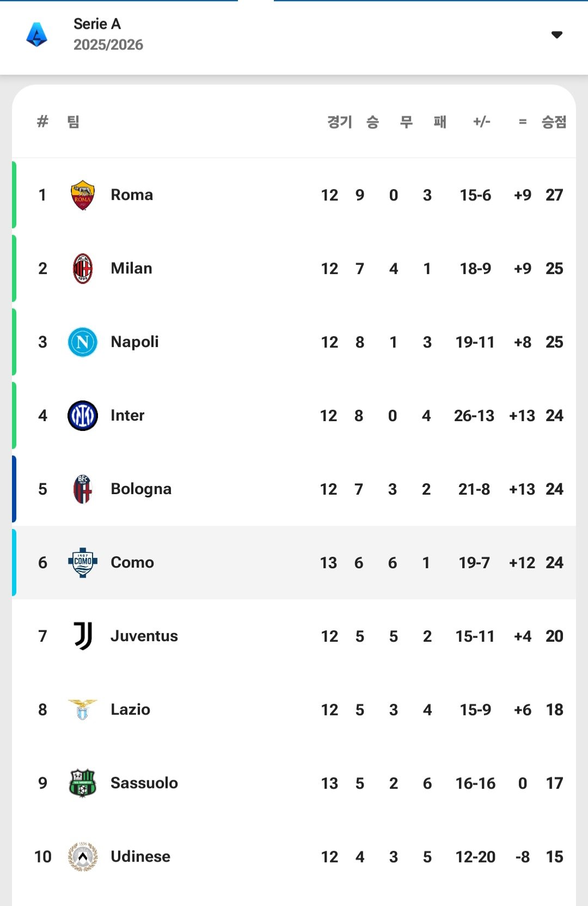The width and height of the screenshot is (588, 906).
Task: Open the Juventus team name link
Action: (144, 636)
